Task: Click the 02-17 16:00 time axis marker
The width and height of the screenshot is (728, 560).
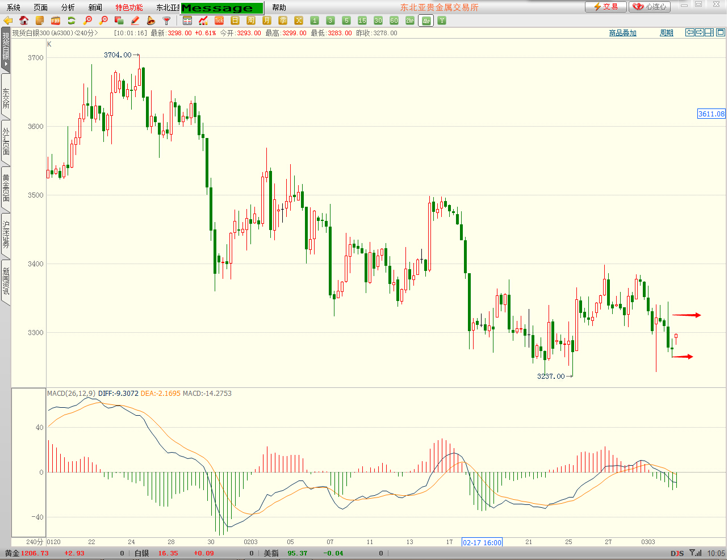Action: point(482,542)
